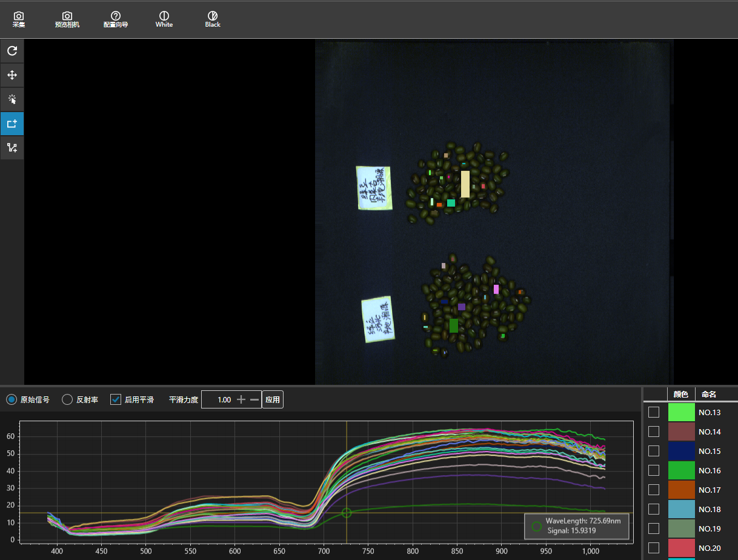Select the move/pan tool
The image size is (738, 560).
pyautogui.click(x=12, y=75)
